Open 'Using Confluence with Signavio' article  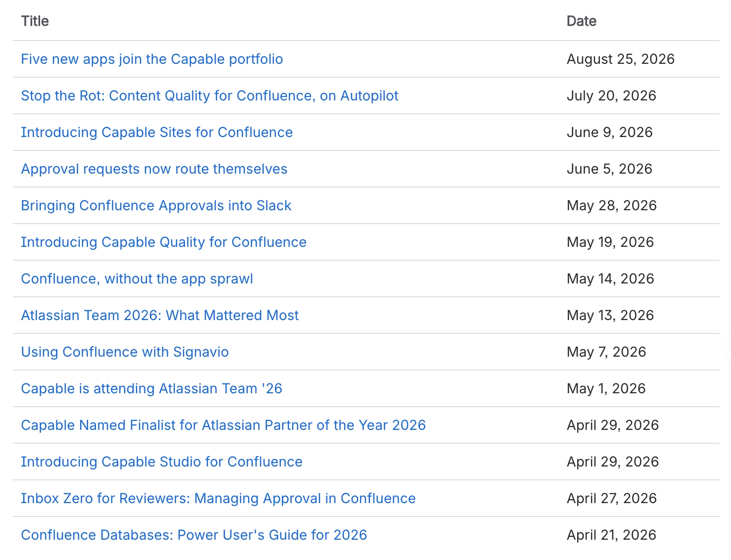point(125,352)
